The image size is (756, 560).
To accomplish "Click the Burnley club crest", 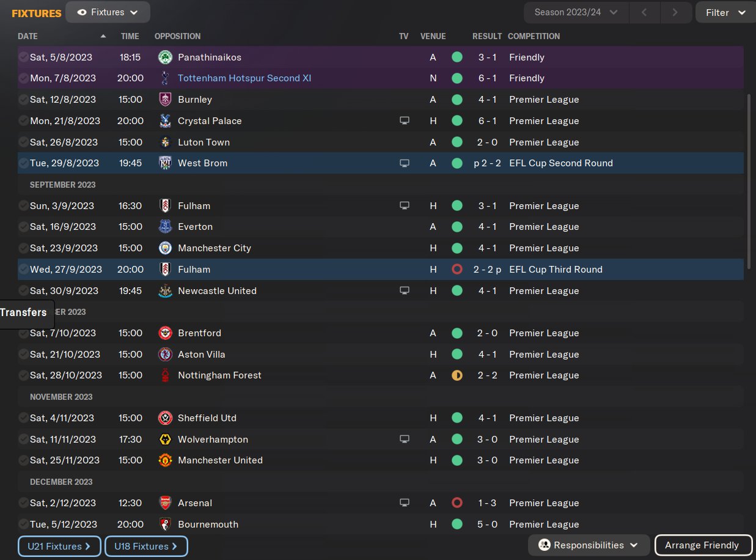I will click(164, 100).
